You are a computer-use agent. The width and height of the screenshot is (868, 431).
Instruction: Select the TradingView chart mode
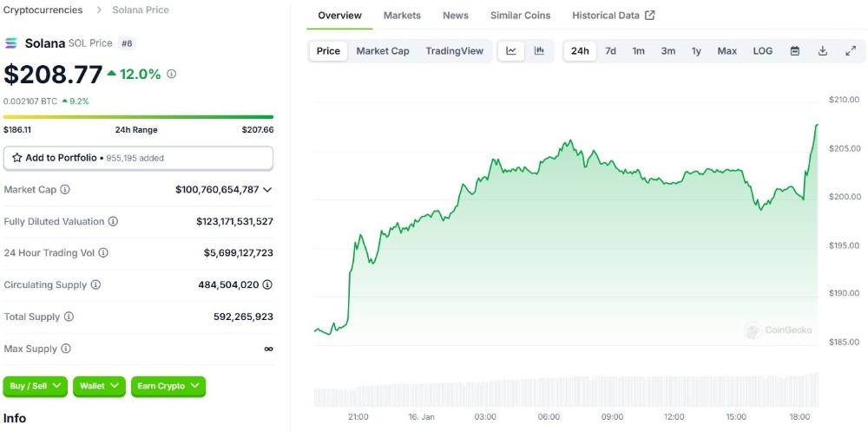[x=455, y=51]
